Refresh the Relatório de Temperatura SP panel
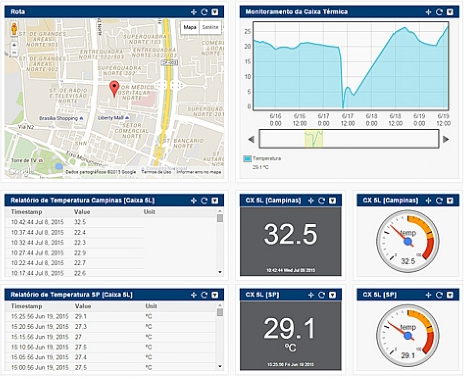Viewport: 465px width, 379px height. click(204, 295)
